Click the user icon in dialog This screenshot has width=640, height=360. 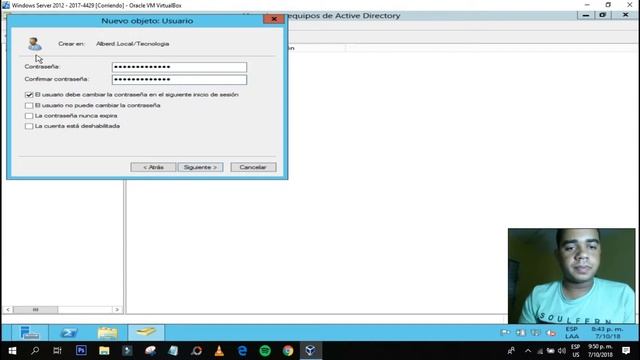click(34, 44)
